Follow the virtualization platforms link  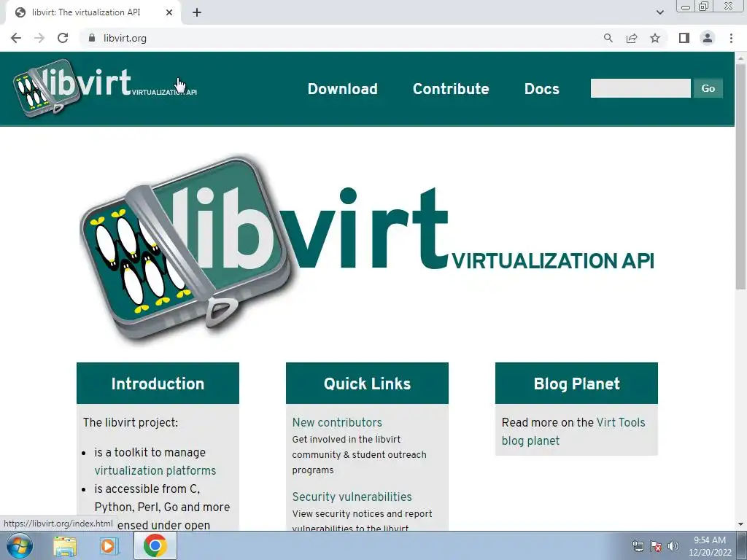155,470
